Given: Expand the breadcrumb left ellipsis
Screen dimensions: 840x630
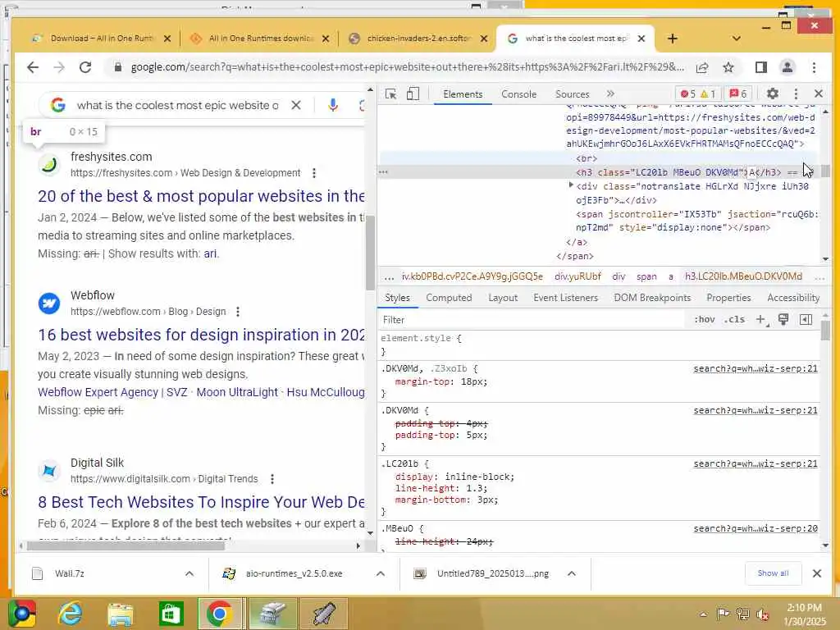Looking at the screenshot, I should point(390,277).
